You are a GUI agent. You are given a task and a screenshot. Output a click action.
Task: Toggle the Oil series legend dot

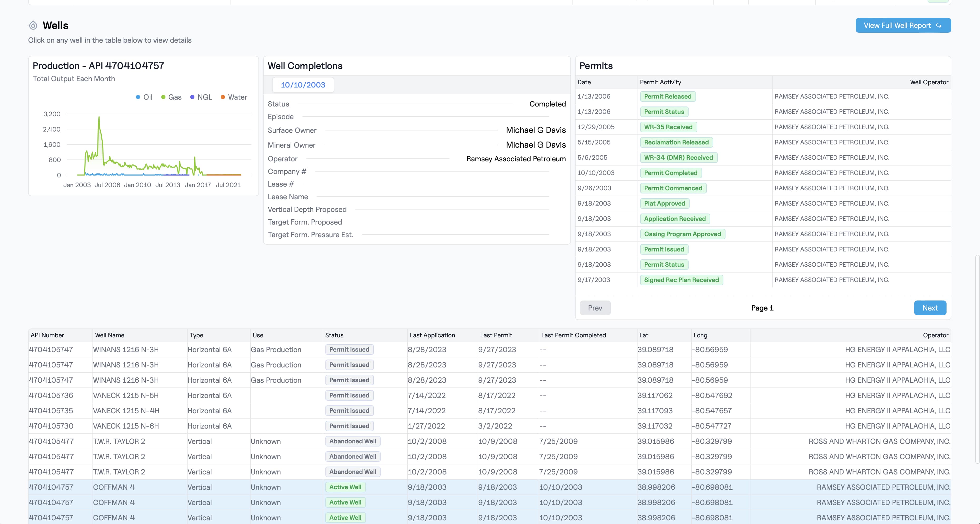point(138,98)
